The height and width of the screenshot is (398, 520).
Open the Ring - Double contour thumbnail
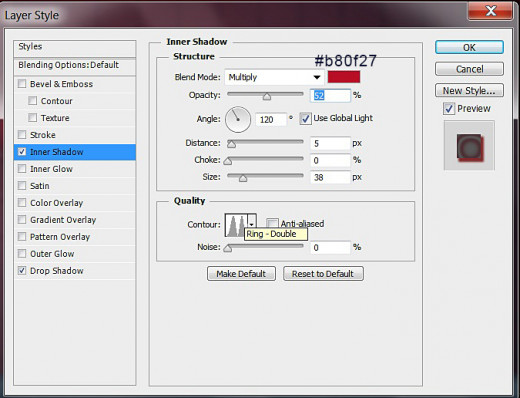(x=236, y=225)
